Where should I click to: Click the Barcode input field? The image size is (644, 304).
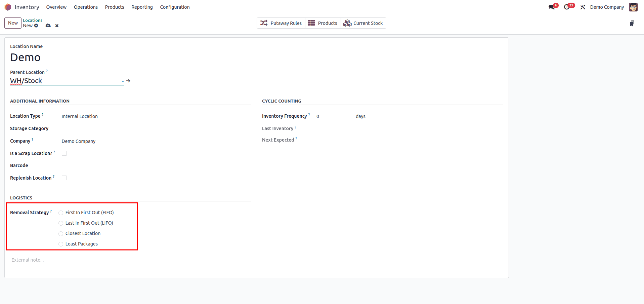pos(156,165)
